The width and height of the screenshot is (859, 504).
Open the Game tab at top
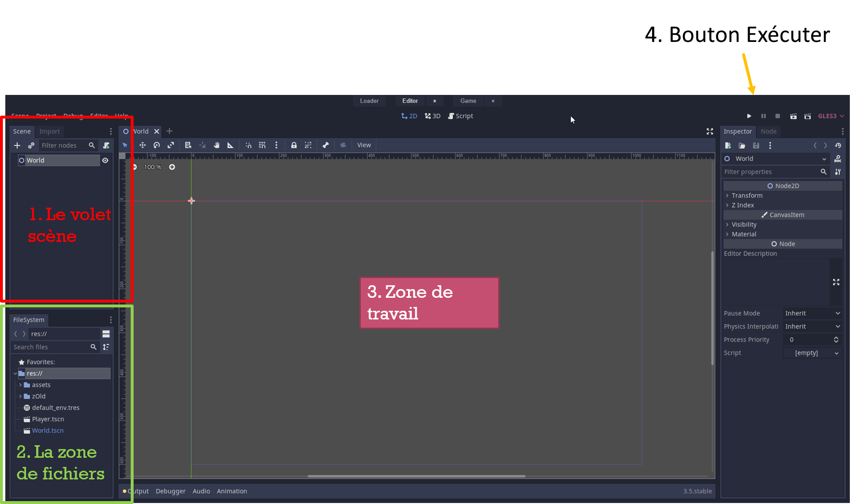click(x=468, y=101)
